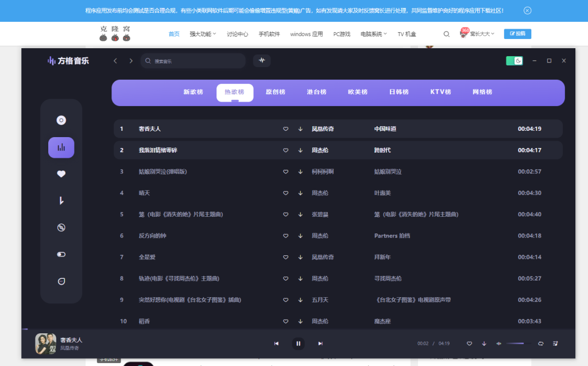This screenshot has height=366, width=588.
Task: Click the 克隆窝 site logo
Action: (x=115, y=33)
